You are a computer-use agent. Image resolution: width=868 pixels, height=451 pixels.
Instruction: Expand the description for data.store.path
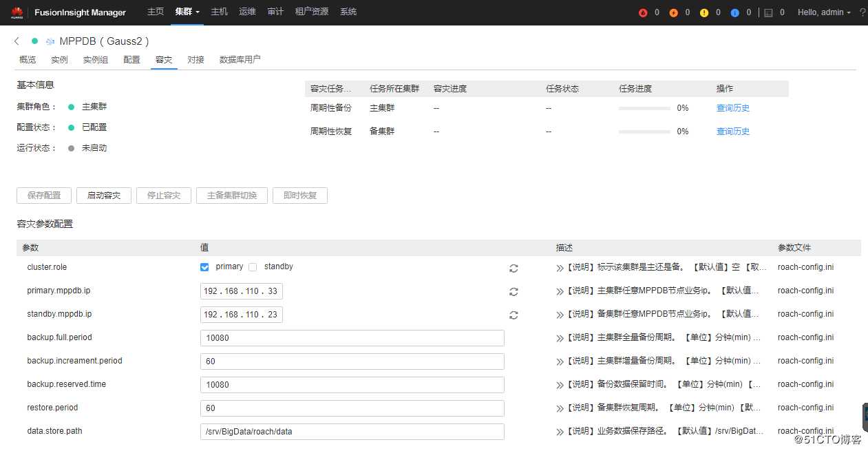[559, 431]
